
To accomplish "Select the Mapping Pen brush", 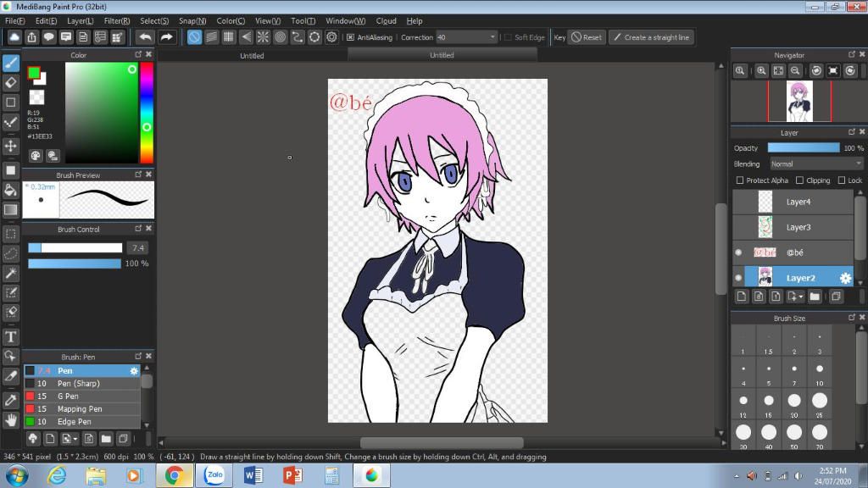I will (x=82, y=409).
